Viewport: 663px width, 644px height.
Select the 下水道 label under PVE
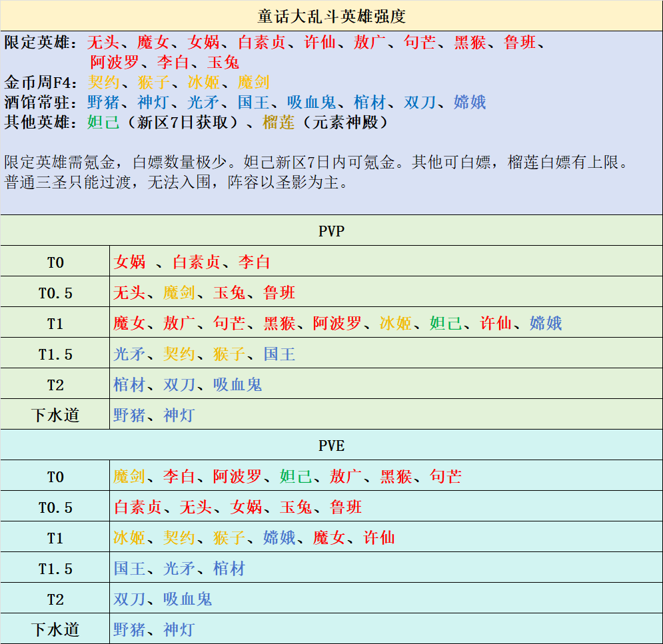55,629
